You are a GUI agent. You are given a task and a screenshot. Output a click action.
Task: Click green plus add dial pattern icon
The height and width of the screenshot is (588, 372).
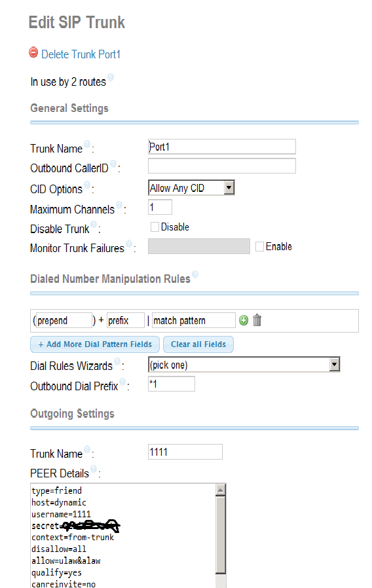click(244, 321)
